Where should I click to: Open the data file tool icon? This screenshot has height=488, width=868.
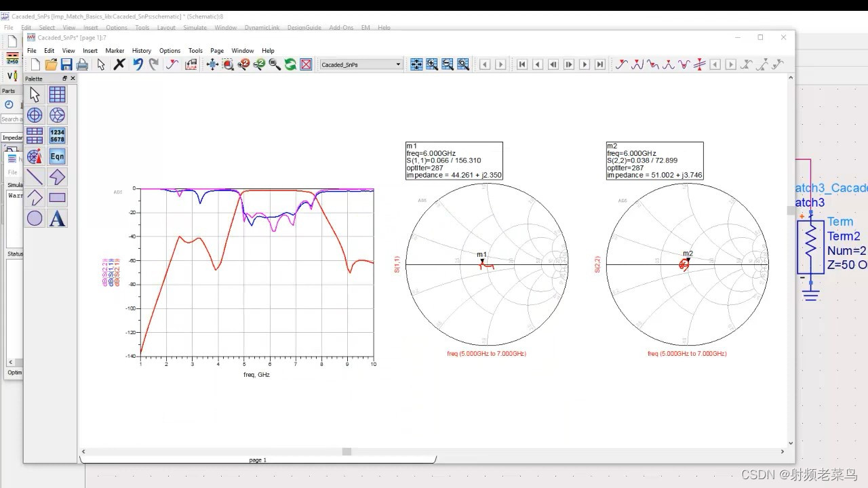(191, 64)
